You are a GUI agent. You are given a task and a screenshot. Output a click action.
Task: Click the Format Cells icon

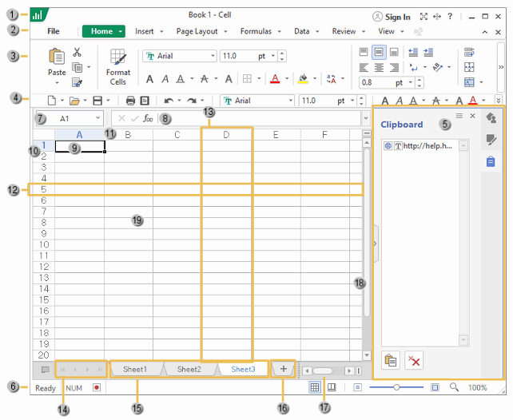[117, 57]
